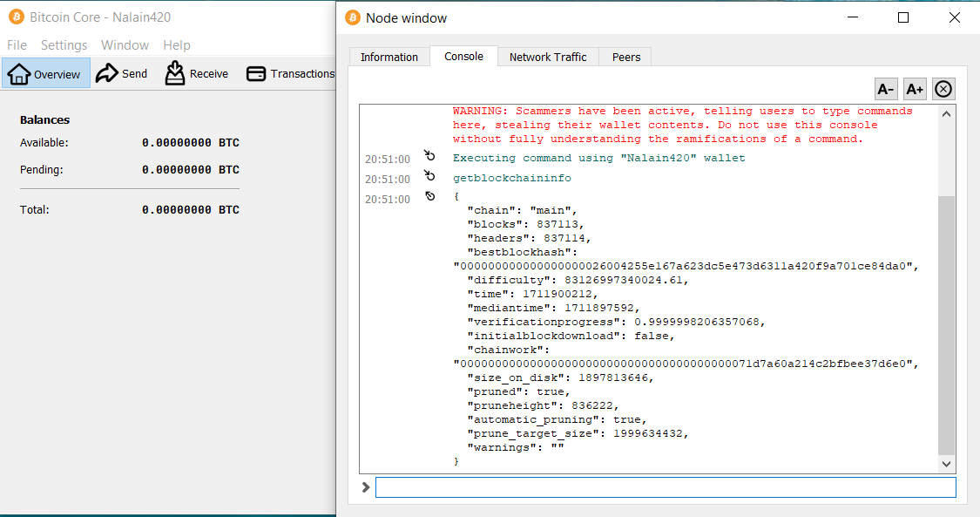Screen dimensions: 980x517
Task: Click the console vertical scrollbar thumb
Action: pyautogui.click(x=946, y=325)
